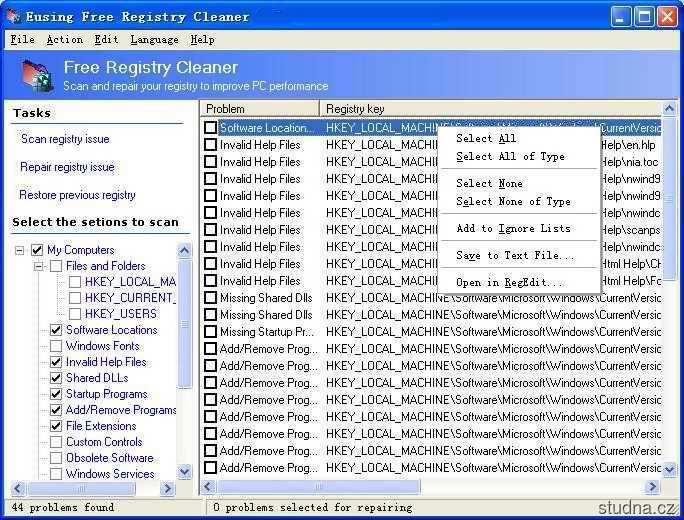Sort by the Registry key column header
This screenshot has height=520, width=684.
click(x=491, y=109)
